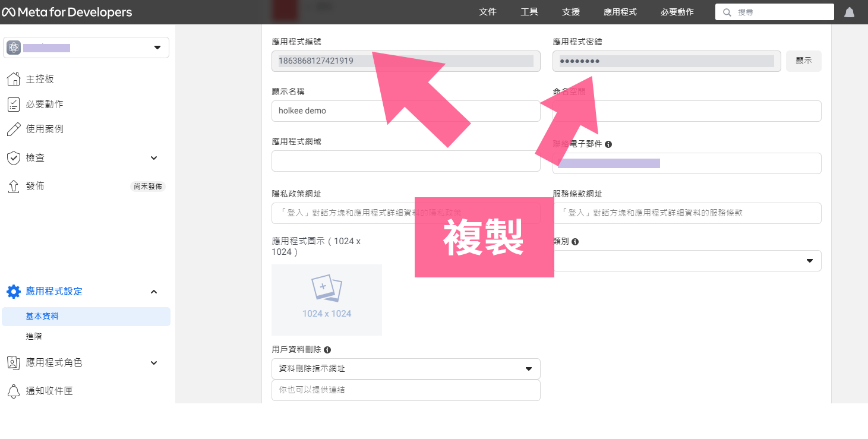This screenshot has height=439, width=868.
Task: Click the 你也可以提供連結 input field
Action: coord(406,390)
